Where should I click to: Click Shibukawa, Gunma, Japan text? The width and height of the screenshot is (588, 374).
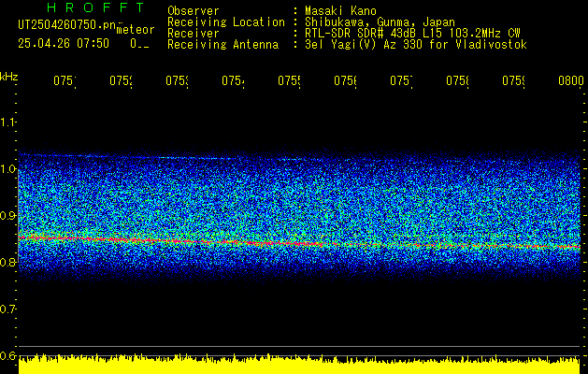click(x=380, y=22)
